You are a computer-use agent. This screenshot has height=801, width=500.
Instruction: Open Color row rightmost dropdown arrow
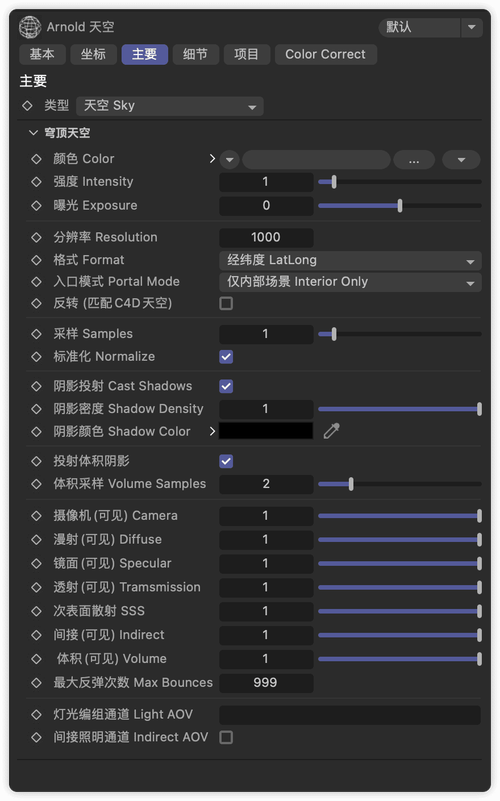tap(461, 160)
